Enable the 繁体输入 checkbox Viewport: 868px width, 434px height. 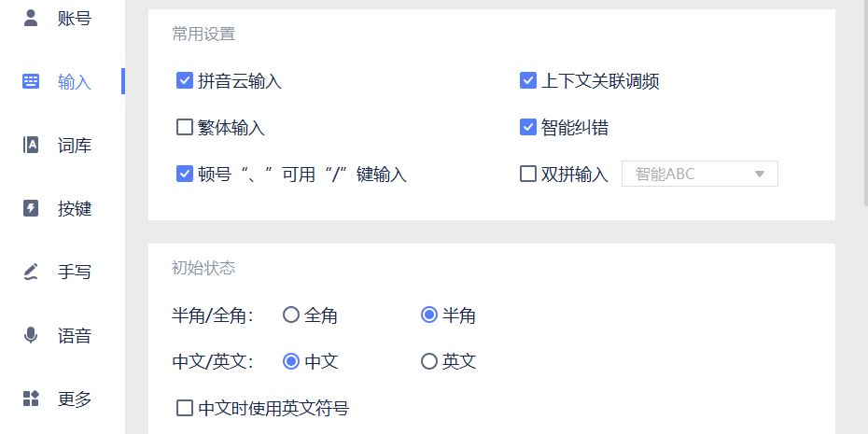[x=185, y=127]
